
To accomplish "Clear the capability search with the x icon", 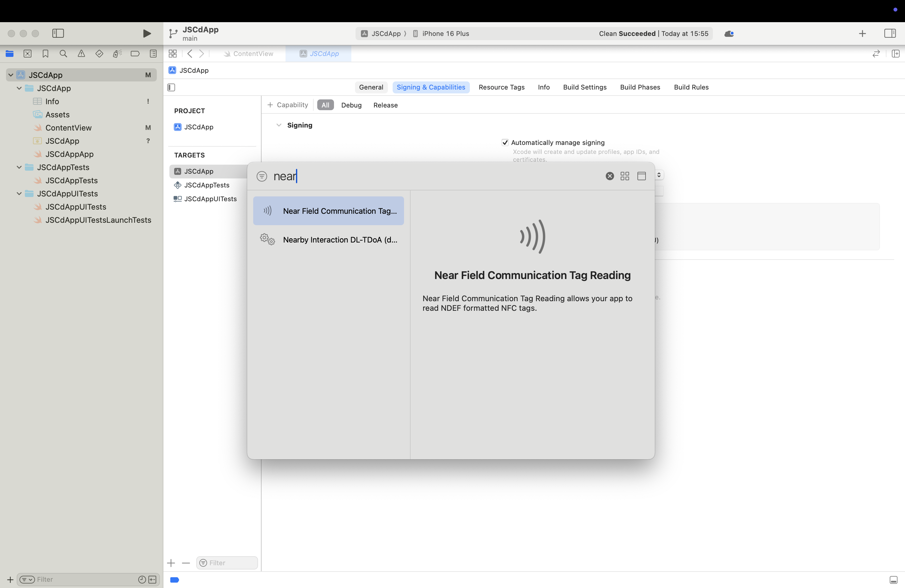I will click(610, 176).
